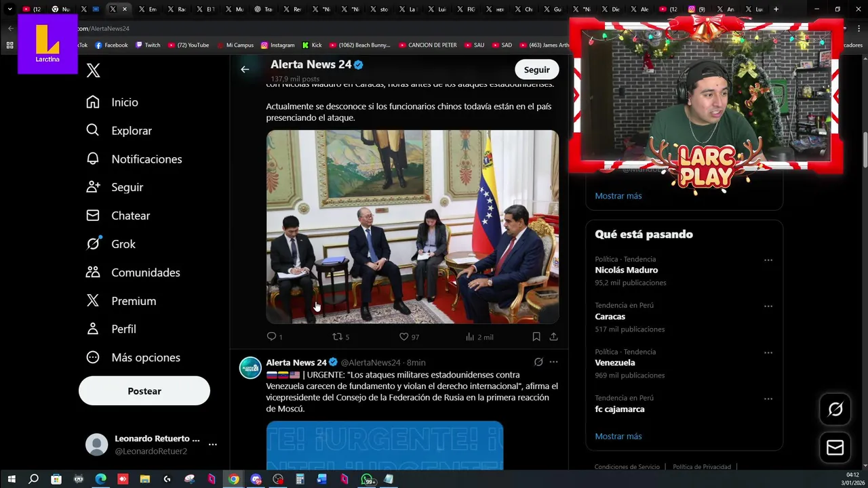Open options for Venezuela trend
This screenshot has width=868, height=488.
click(768, 352)
